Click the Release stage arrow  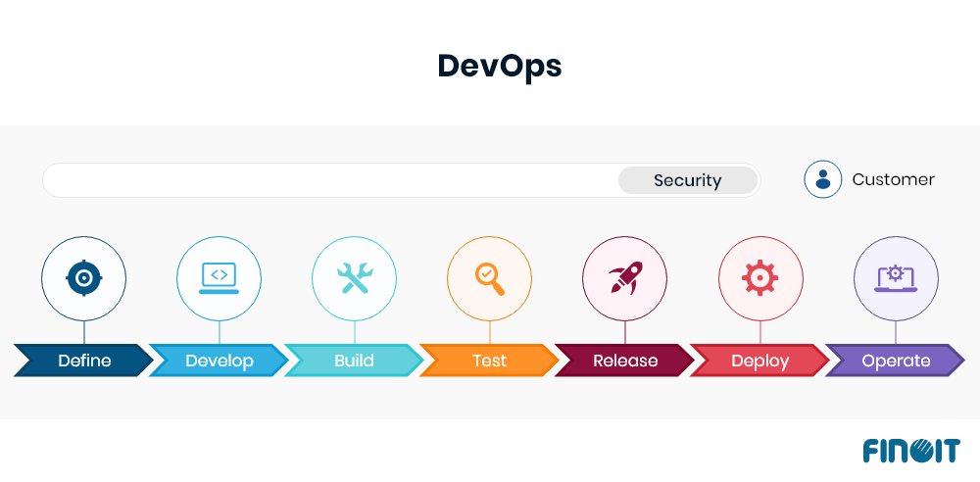tap(625, 361)
